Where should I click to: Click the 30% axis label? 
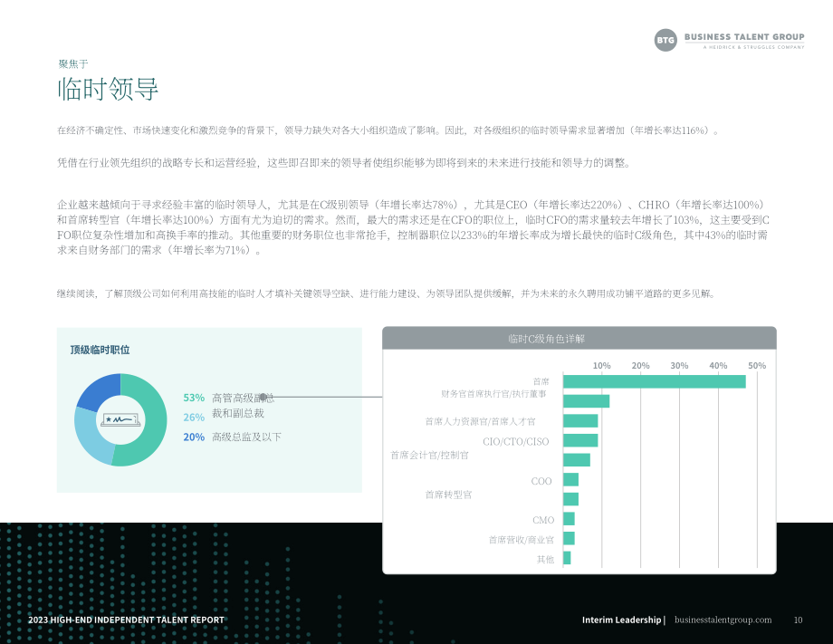pos(679,366)
